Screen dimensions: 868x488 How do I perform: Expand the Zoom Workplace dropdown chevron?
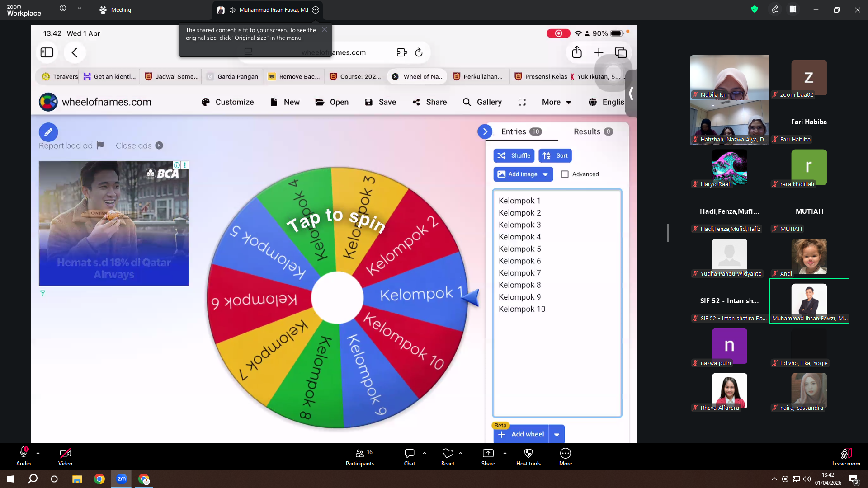tap(80, 8)
